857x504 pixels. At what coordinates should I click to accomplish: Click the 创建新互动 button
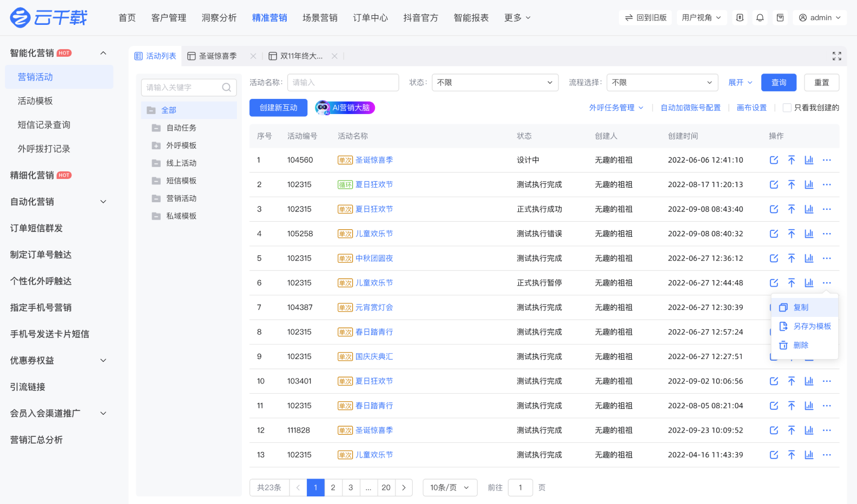pyautogui.click(x=278, y=108)
